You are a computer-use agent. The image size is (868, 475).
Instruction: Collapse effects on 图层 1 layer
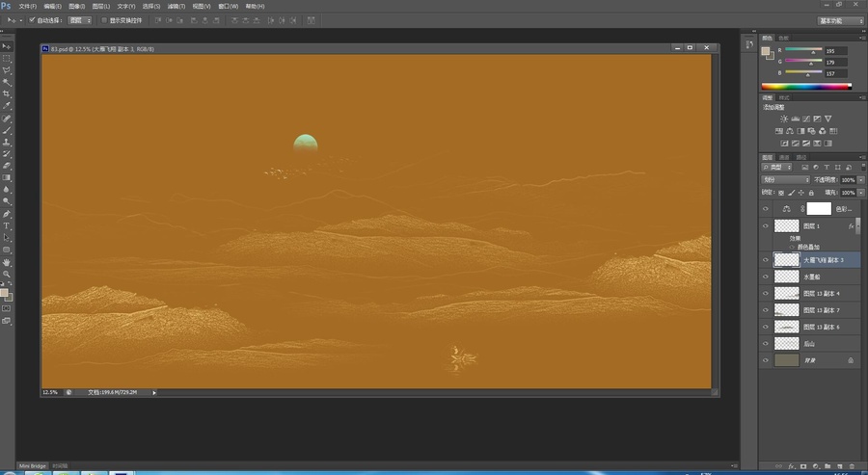click(x=858, y=226)
